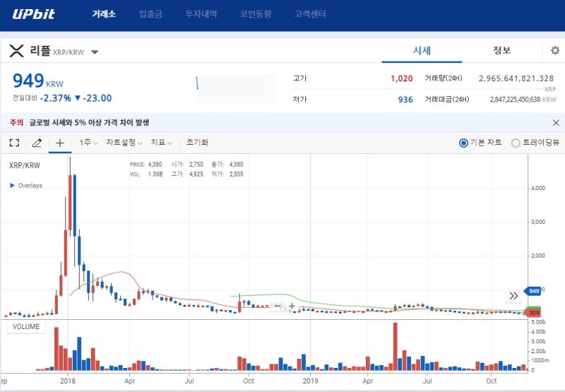Click the zoom out minus chart control

click(278, 307)
